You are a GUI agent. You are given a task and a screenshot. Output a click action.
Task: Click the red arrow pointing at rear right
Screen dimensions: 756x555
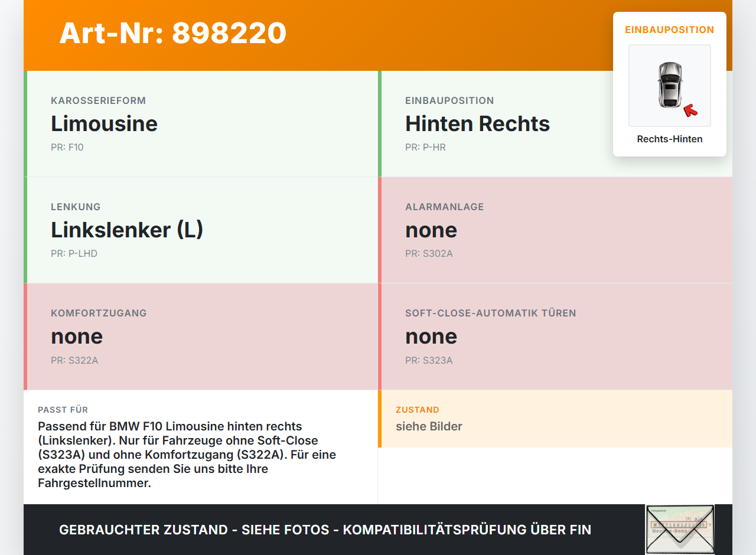690,110
